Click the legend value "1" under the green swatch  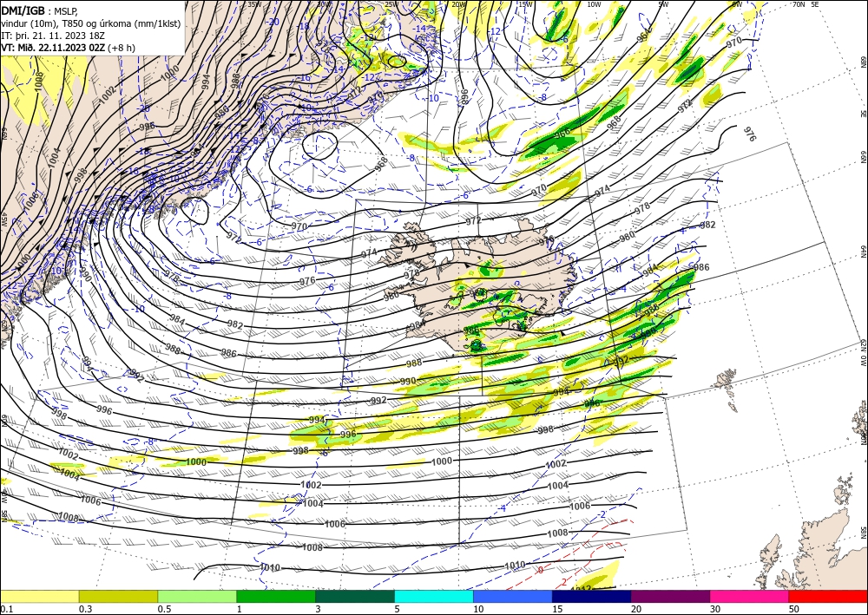point(240,609)
